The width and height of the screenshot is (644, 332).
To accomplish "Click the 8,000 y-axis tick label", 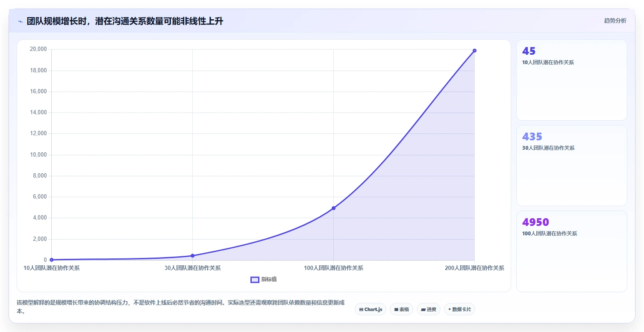I will 39,176.
